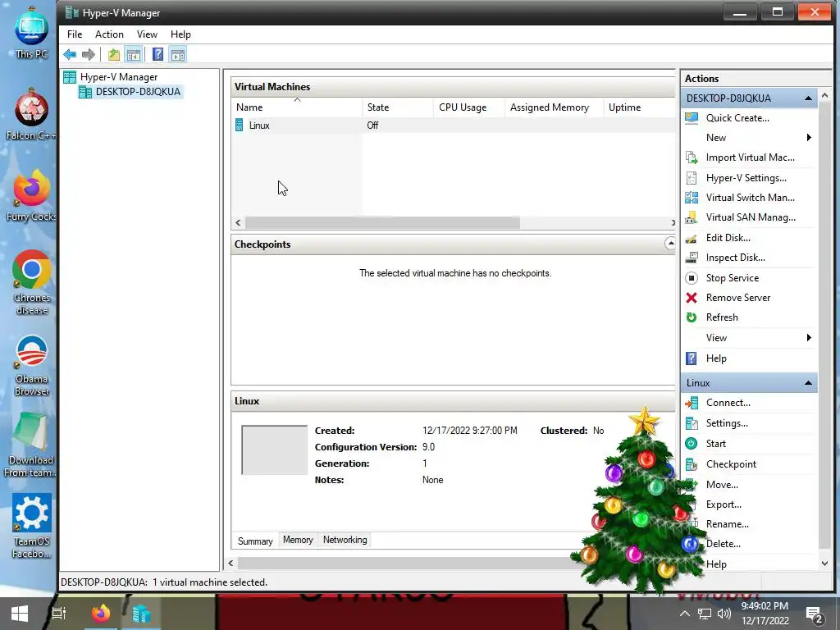Click Delete... in Linux actions

[x=724, y=544]
